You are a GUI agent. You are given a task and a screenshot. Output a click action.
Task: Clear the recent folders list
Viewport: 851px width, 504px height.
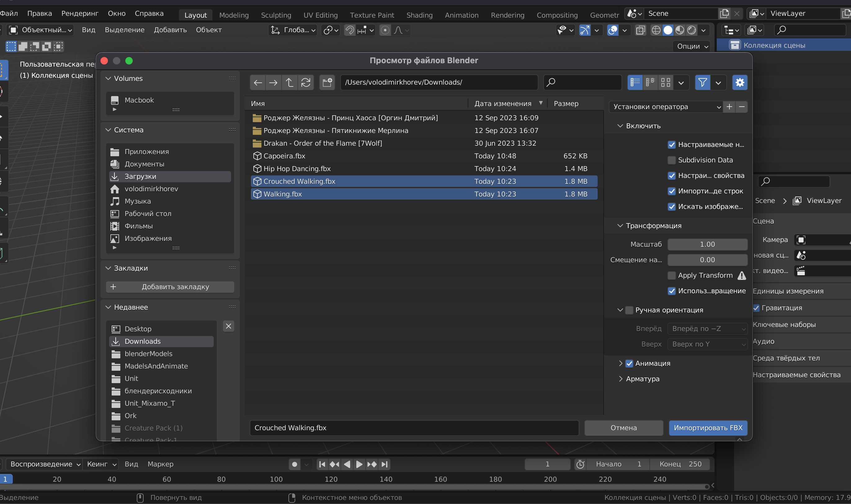click(x=229, y=326)
